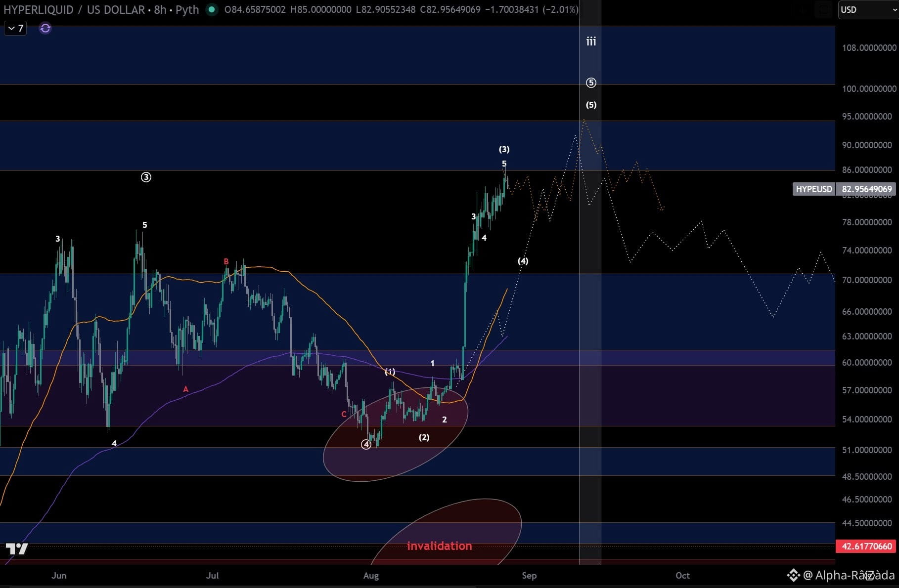This screenshot has width=899, height=588.
Task: Click the green market status dot
Action: tap(212, 9)
